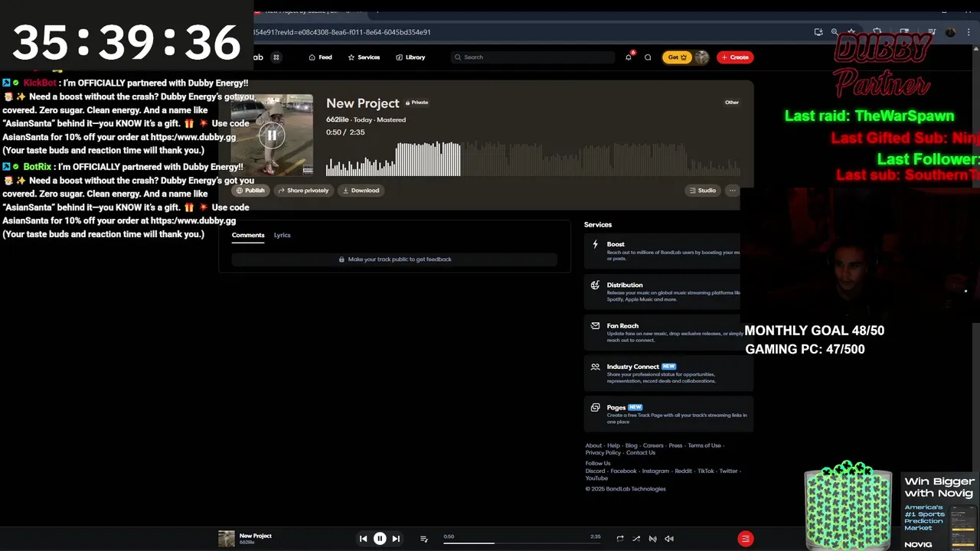Open the Press footer link

pos(675,445)
